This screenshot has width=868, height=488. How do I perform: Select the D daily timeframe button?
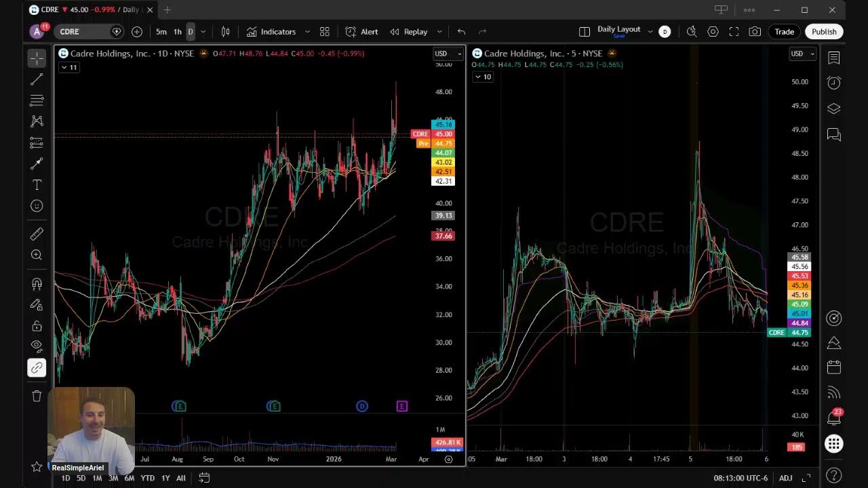pyautogui.click(x=191, y=32)
